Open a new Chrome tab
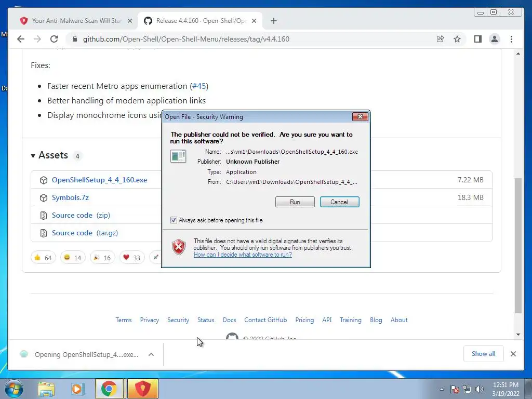This screenshot has height=399, width=532. (274, 21)
